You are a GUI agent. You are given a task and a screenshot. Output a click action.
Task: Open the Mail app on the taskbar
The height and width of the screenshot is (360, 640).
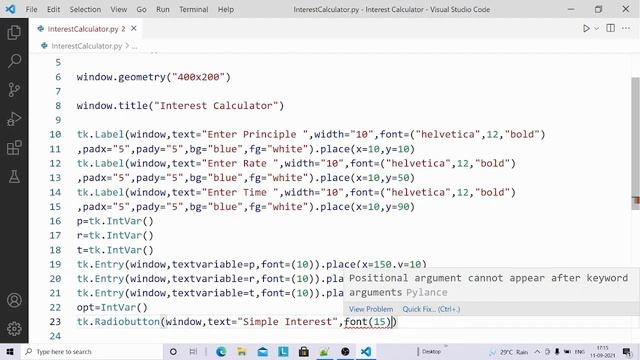[x=262, y=351]
